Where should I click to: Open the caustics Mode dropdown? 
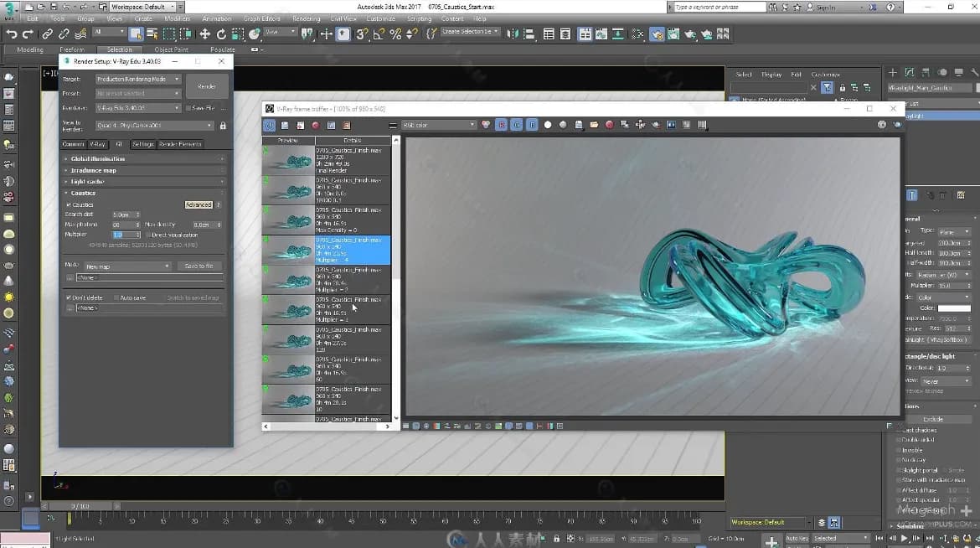[127, 266]
